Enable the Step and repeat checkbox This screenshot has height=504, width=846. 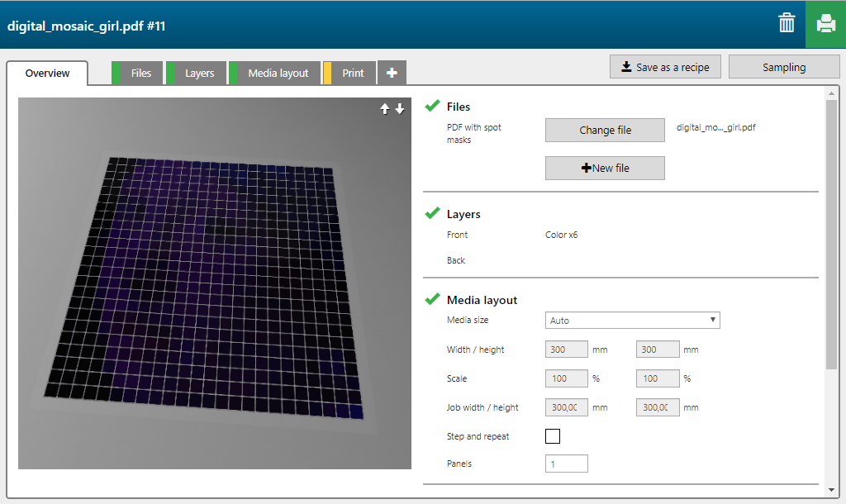553,435
